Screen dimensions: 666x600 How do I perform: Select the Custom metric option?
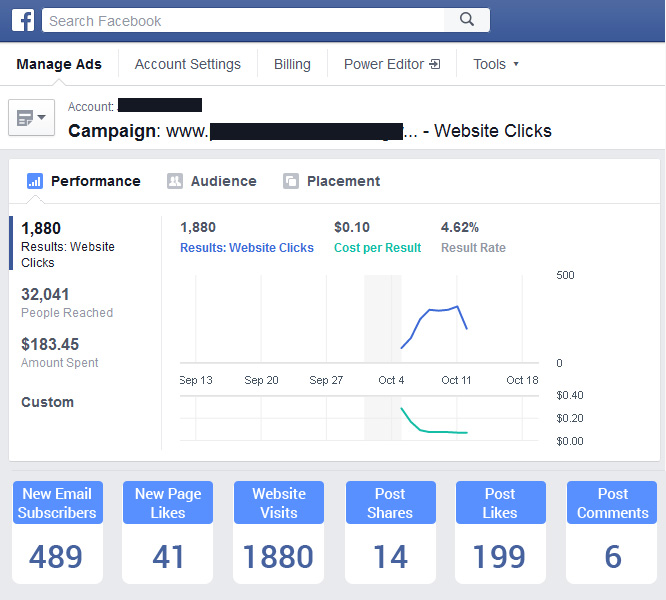pos(48,402)
